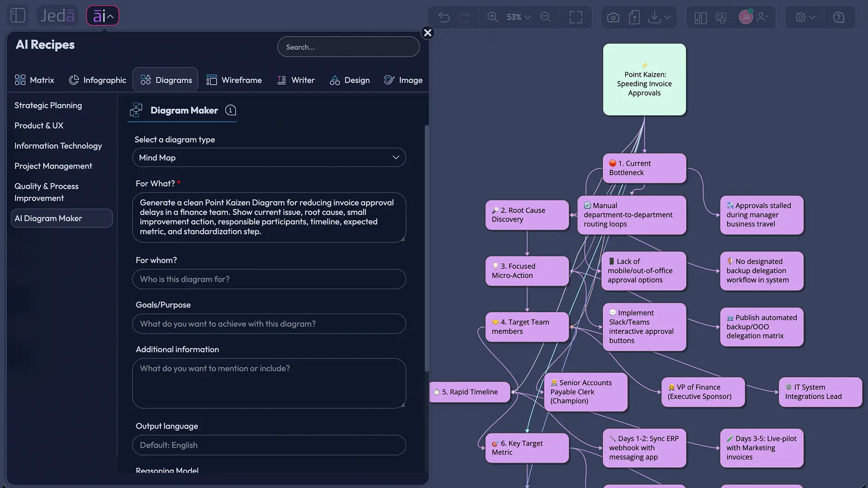Click the undo arrow icon

(x=444, y=17)
